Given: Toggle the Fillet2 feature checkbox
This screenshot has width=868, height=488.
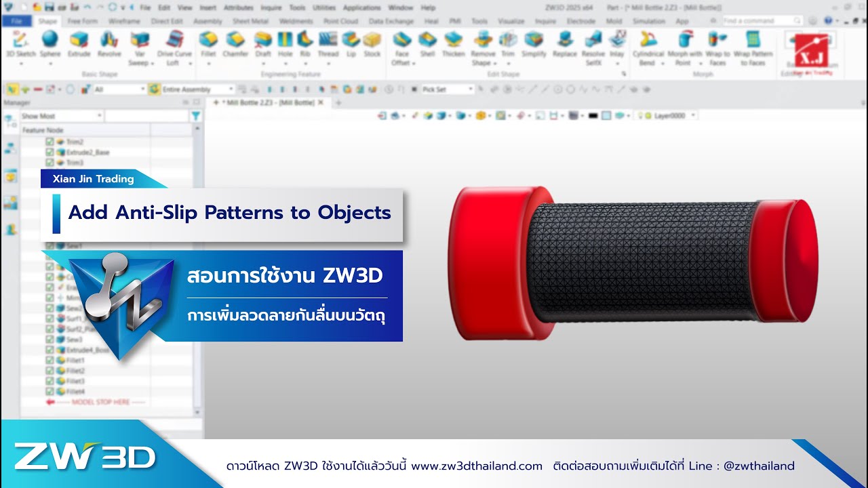Looking at the screenshot, I should click(x=50, y=371).
